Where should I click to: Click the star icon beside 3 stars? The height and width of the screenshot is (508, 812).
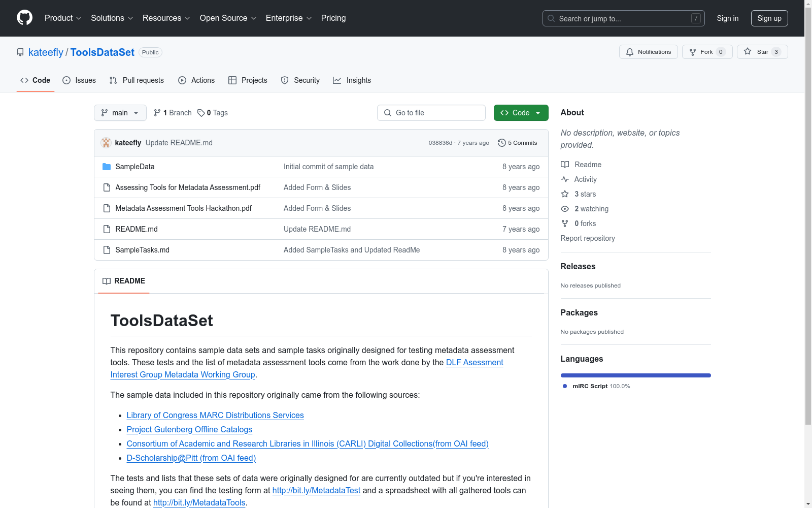point(565,194)
